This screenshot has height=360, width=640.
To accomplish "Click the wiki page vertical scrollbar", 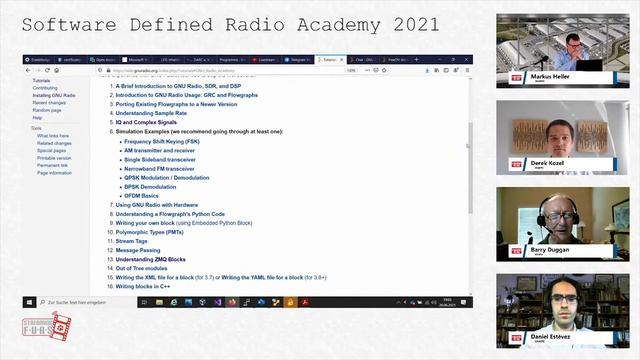I will tap(470, 167).
